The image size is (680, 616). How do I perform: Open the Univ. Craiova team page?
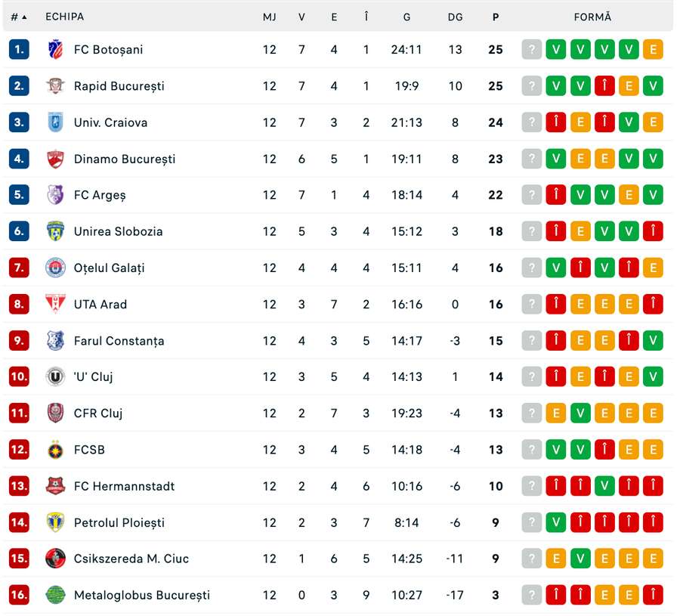click(110, 122)
